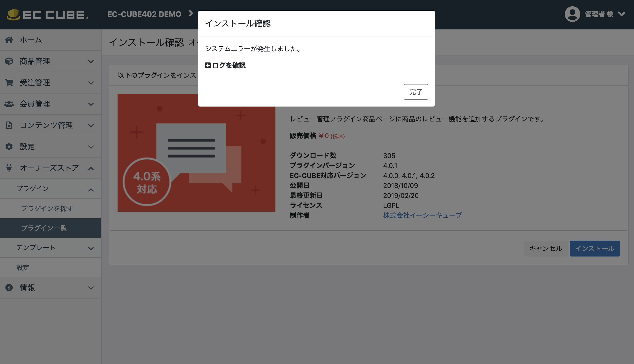
Task: Click the cube icon for 商品管理
Action: click(x=9, y=61)
